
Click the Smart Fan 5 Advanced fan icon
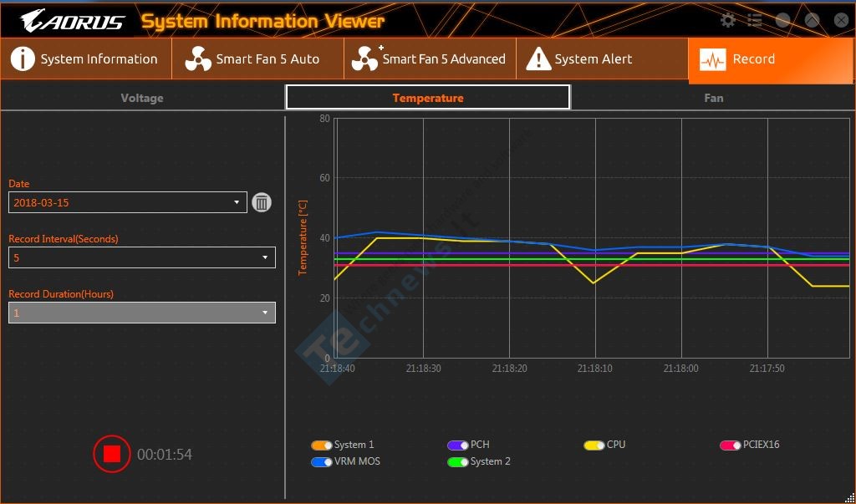click(x=364, y=59)
